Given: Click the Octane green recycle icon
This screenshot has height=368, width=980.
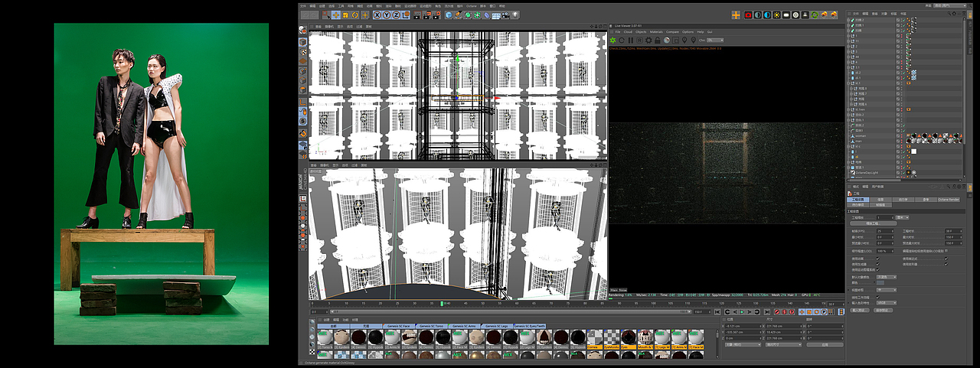Looking at the screenshot, I should 814,15.
